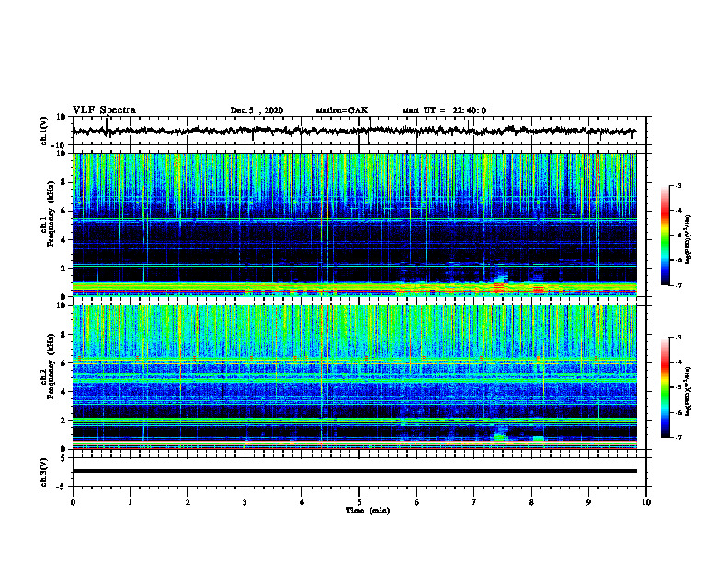Click time axis tick label "7"
The height and width of the screenshot is (563, 728).
474,502
